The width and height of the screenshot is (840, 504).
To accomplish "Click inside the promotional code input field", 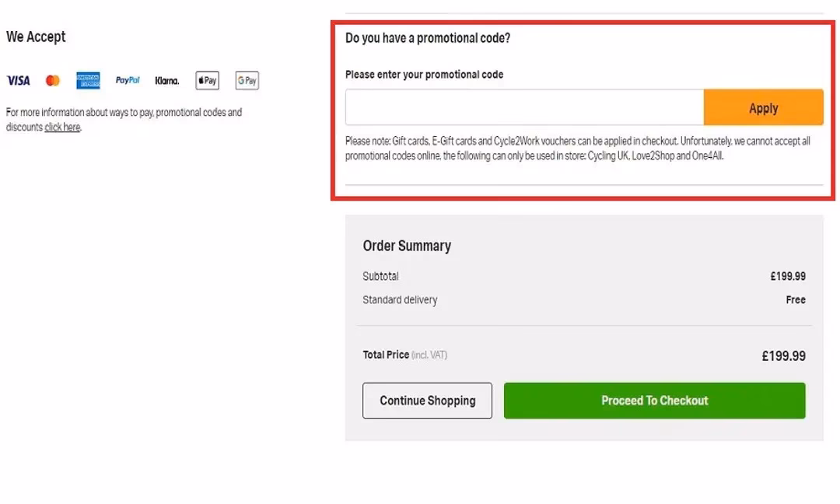I will (x=524, y=107).
